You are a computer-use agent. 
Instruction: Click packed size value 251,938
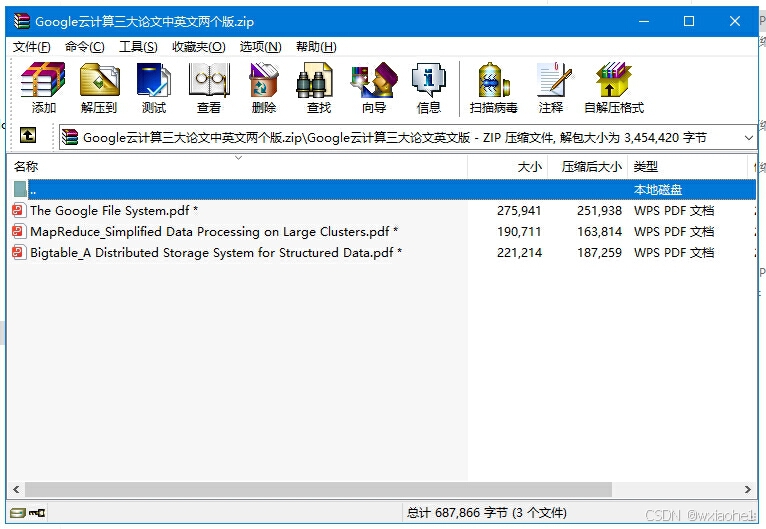[599, 211]
